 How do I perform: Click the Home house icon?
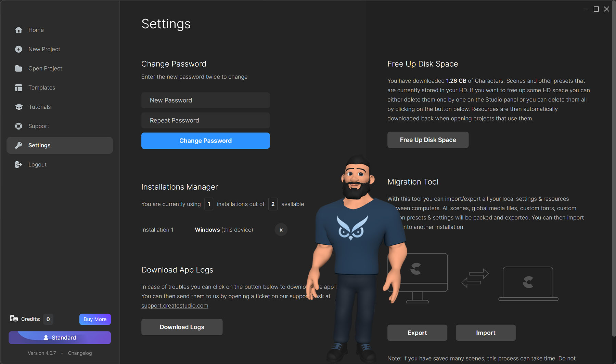pos(18,30)
